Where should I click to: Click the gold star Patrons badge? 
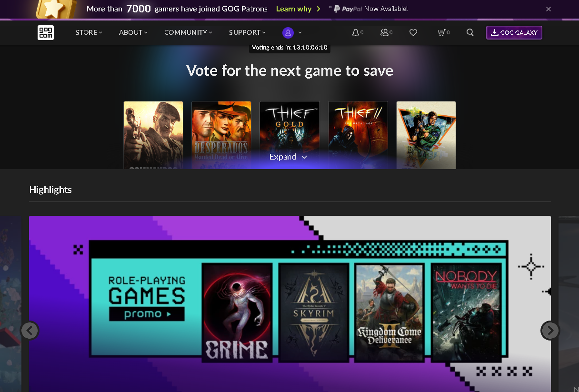56,9
